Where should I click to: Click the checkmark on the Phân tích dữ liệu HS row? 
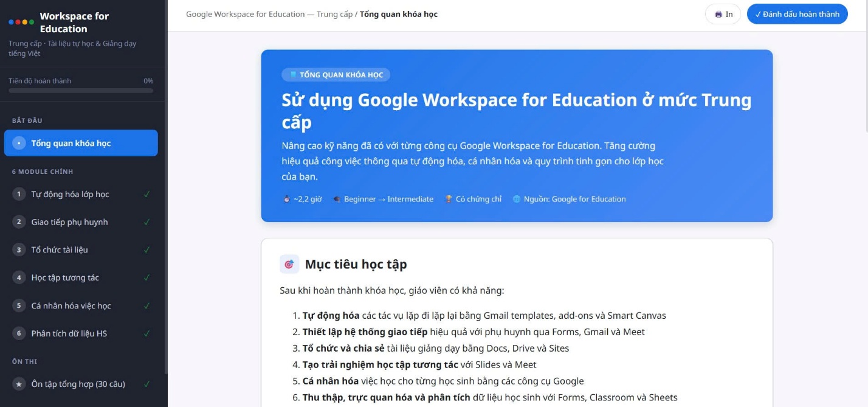coord(146,333)
